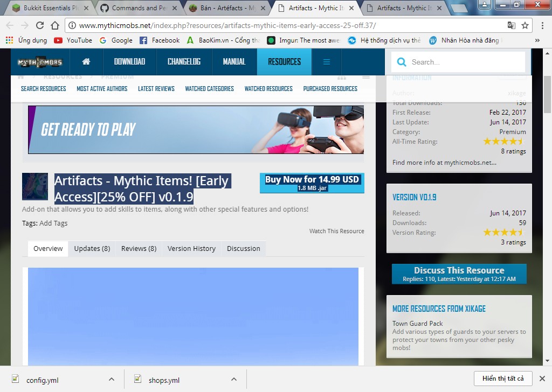Click the browser forward arrow

click(25, 25)
